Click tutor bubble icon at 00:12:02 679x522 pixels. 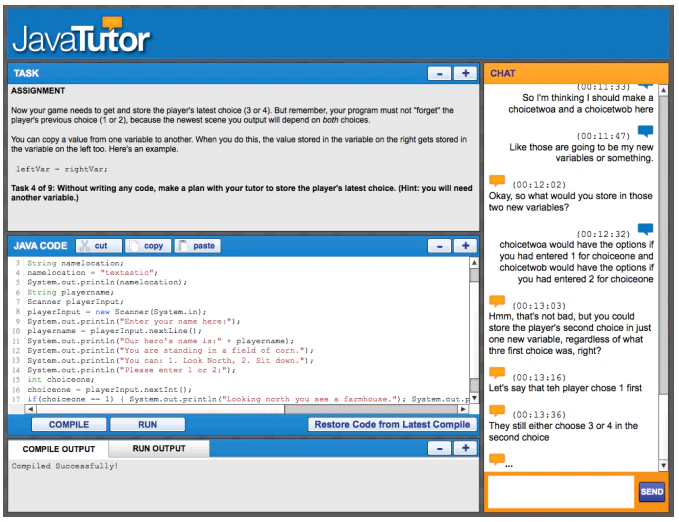(497, 180)
